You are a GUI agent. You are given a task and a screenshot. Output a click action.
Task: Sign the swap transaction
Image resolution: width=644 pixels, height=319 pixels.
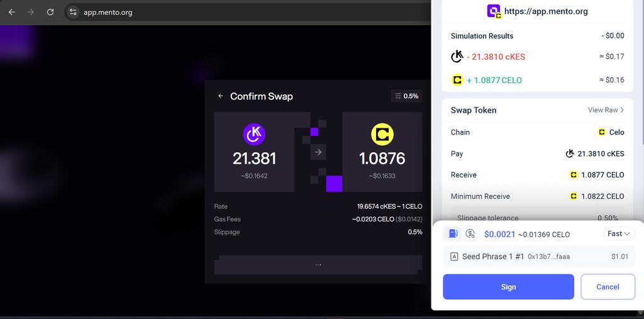click(x=508, y=287)
